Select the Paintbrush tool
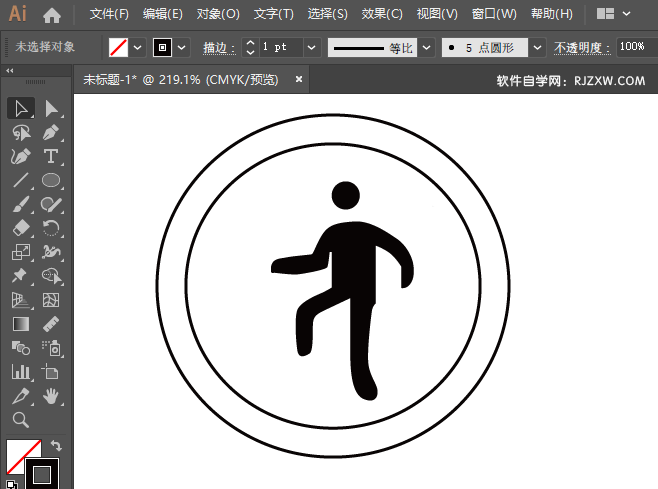658x489 pixels. 21,204
